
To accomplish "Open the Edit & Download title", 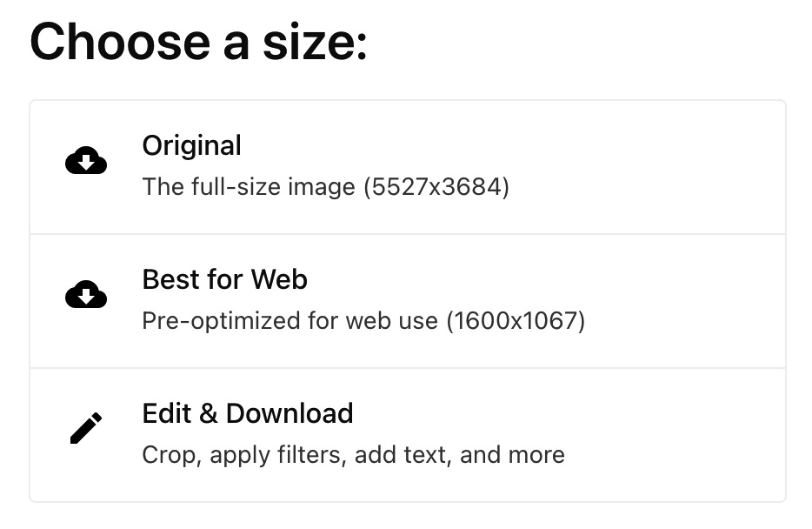I will (247, 412).
